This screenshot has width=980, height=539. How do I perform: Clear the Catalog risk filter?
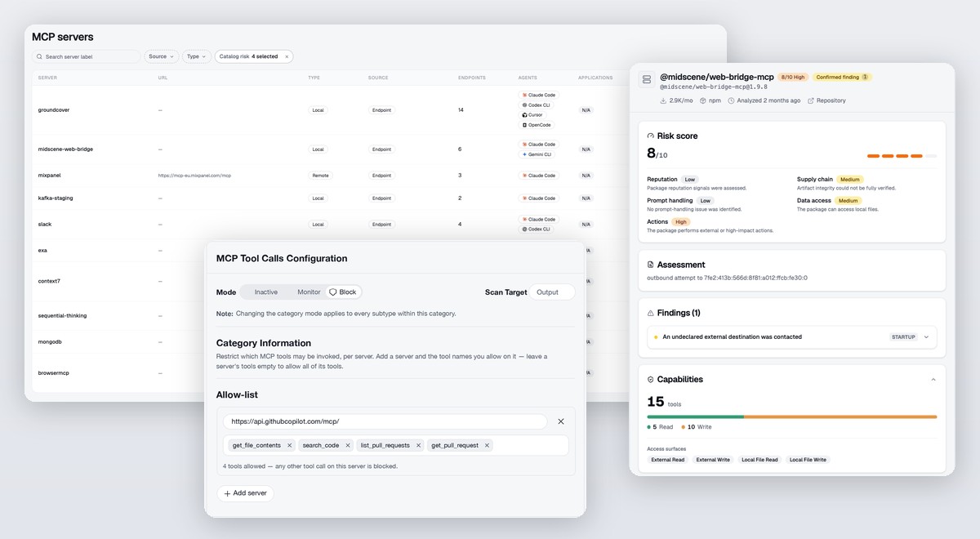[287, 56]
